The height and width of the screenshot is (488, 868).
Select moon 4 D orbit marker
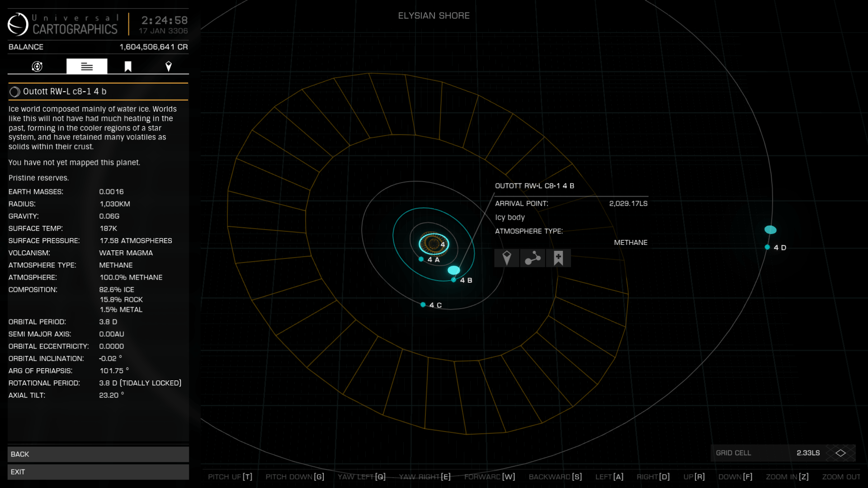click(x=767, y=247)
